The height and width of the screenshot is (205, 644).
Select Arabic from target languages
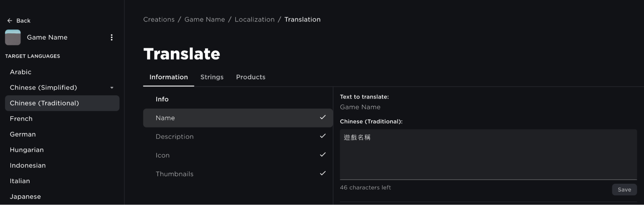(21, 72)
